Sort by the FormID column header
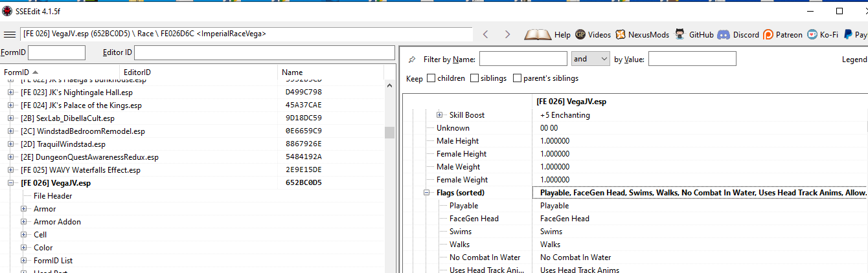 coord(60,72)
